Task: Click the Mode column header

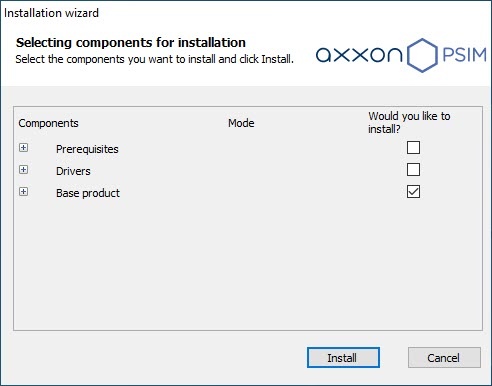Action: click(x=241, y=123)
